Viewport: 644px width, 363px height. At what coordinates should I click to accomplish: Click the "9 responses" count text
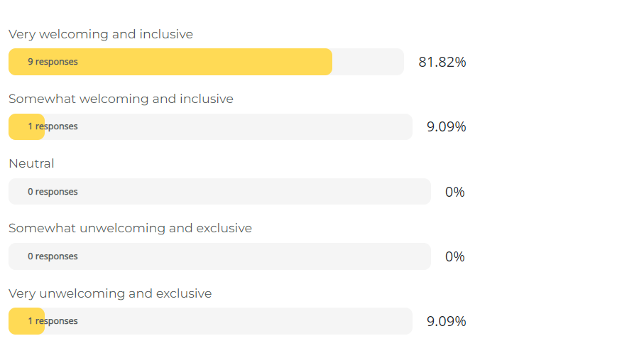tap(53, 62)
